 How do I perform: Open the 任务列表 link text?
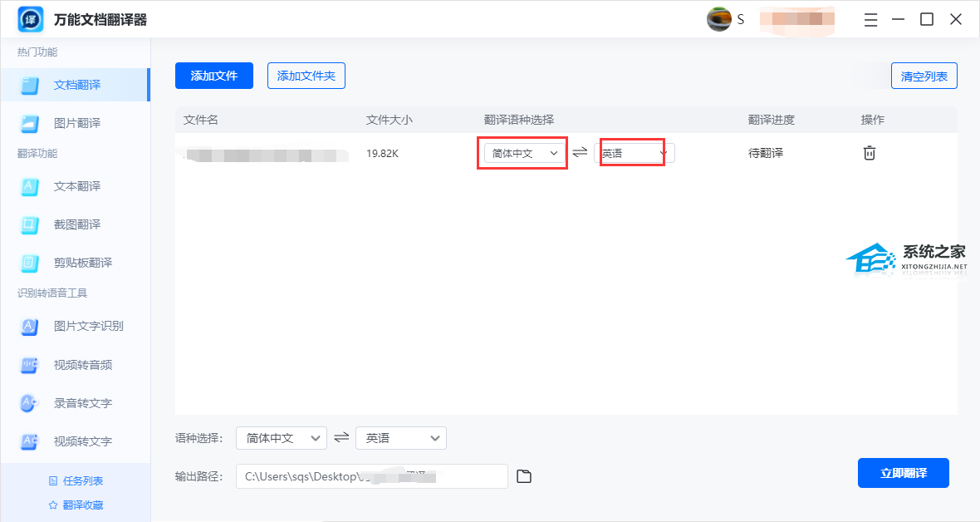(x=83, y=480)
